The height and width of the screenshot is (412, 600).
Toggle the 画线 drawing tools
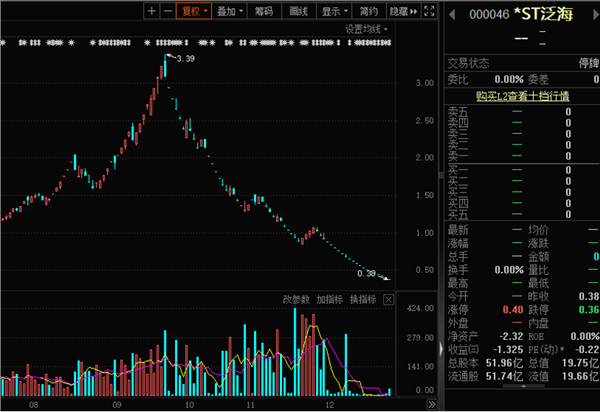click(298, 12)
